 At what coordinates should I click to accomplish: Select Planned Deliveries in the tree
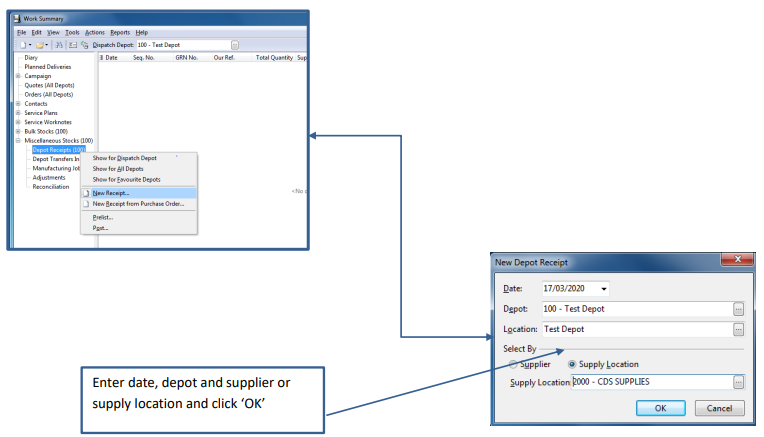coord(48,67)
